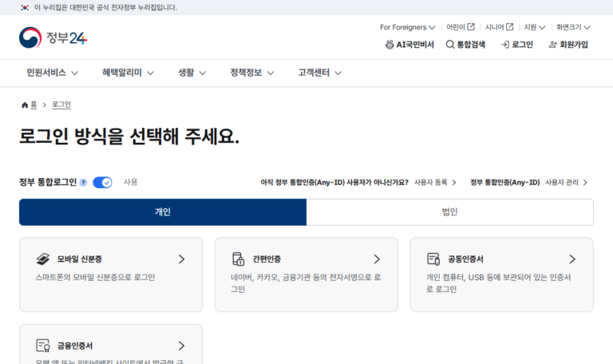
Task: Choose 금융인증서 login option
Action: tap(111, 344)
